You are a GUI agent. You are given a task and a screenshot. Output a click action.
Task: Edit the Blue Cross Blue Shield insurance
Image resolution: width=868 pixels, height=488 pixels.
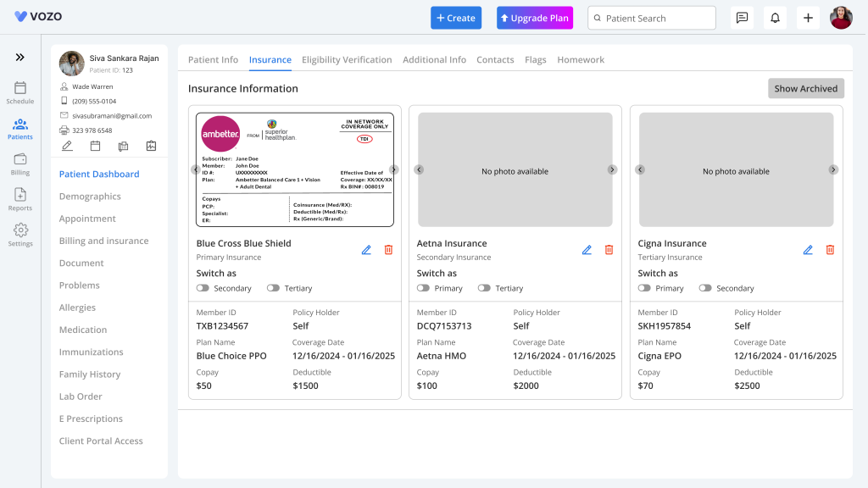pyautogui.click(x=366, y=250)
